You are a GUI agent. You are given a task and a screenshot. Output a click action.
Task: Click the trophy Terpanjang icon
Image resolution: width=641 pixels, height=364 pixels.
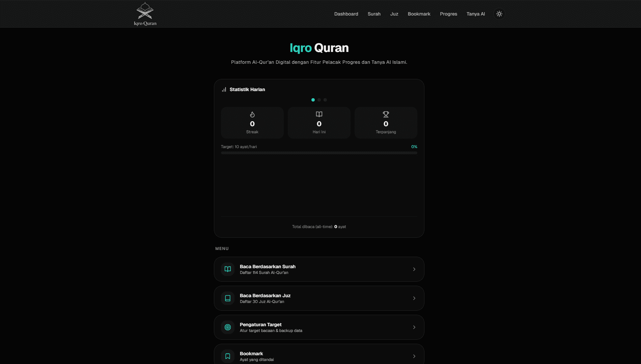(x=386, y=114)
